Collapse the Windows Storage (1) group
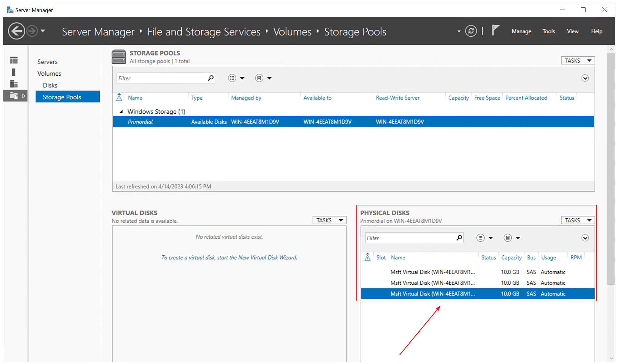 coord(121,111)
